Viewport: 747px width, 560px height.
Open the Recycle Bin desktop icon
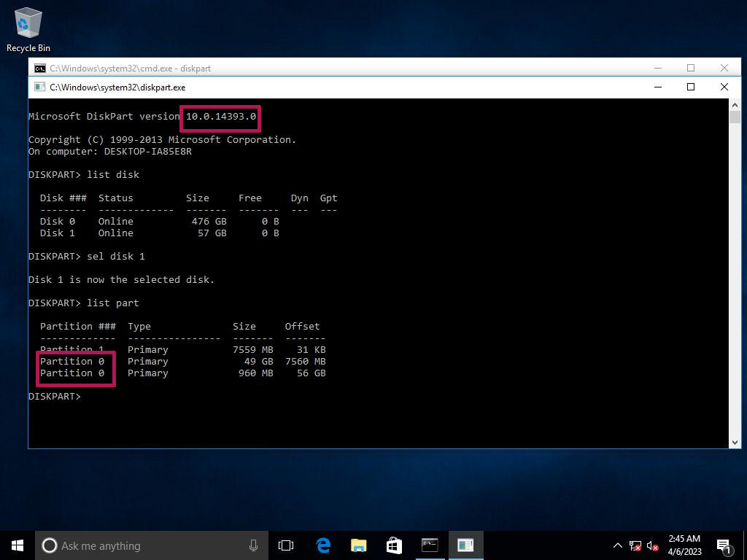coord(28,29)
